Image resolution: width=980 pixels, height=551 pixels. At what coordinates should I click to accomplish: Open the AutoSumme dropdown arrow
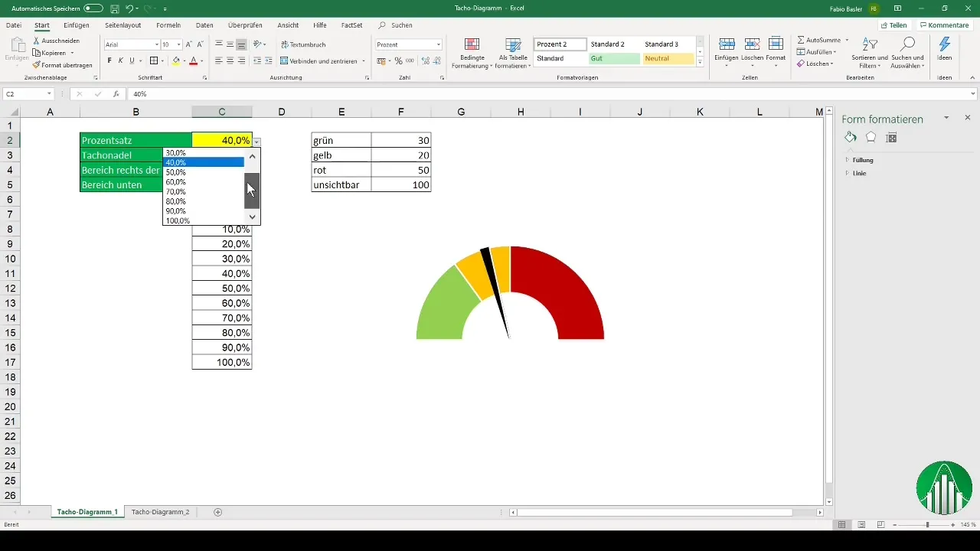point(847,39)
